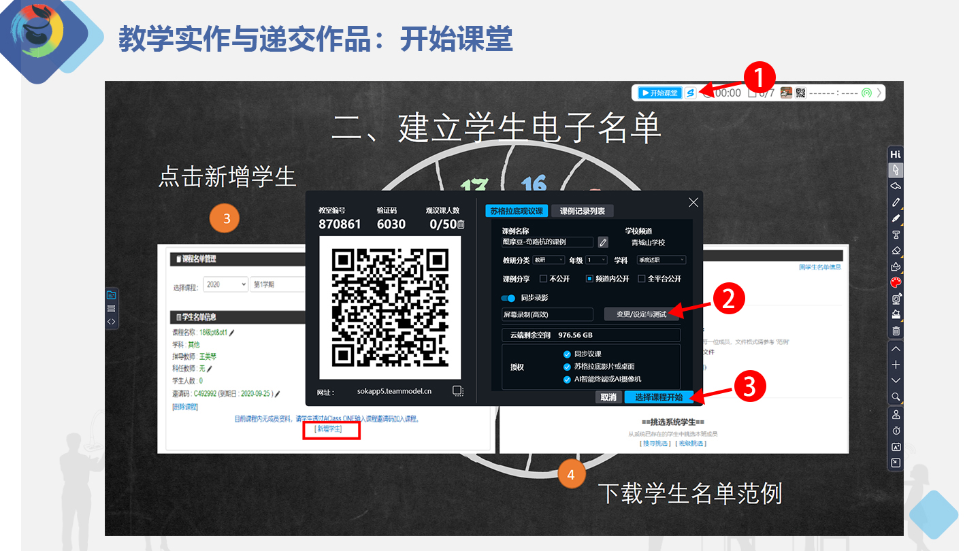Click the timer icon in right toolbar
This screenshot has height=551, width=980.
(x=896, y=431)
